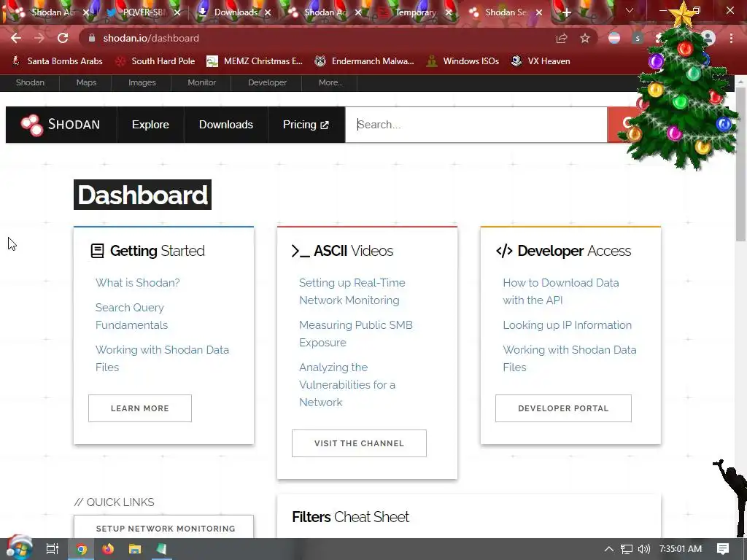
Task: Open the South Hard Pole bookmark
Action: point(156,61)
